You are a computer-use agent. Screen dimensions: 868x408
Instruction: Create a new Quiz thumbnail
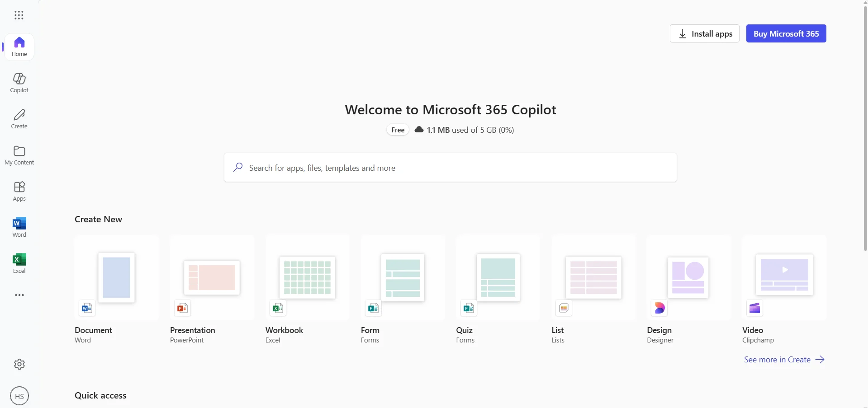(498, 277)
